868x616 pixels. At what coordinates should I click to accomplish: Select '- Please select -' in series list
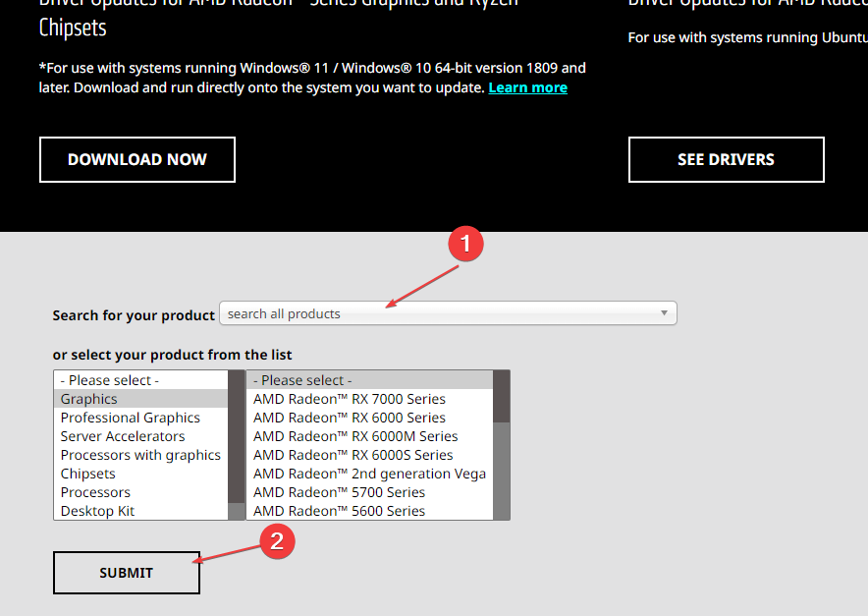369,380
